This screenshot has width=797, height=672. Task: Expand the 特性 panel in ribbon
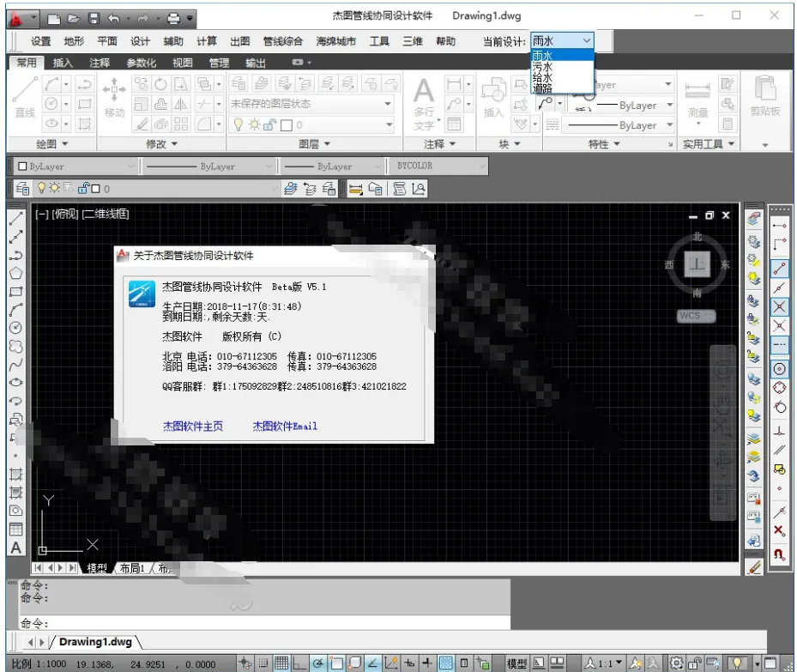[x=604, y=144]
